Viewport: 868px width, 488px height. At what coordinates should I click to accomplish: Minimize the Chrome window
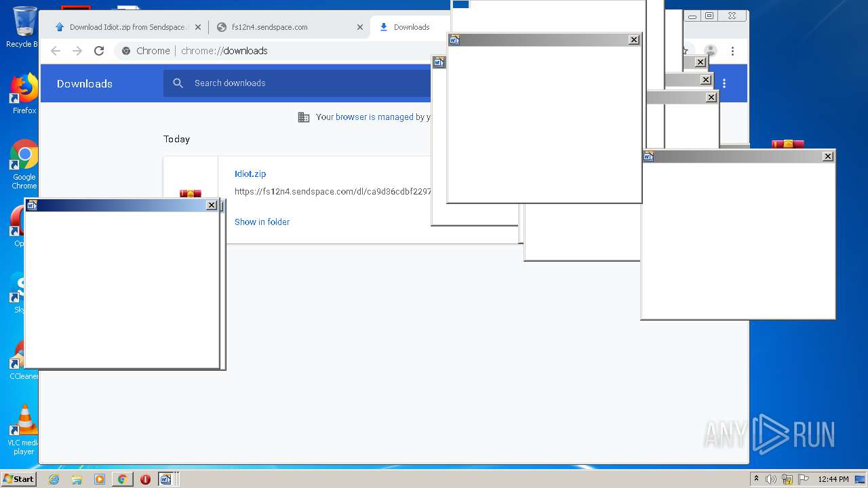tap(692, 16)
